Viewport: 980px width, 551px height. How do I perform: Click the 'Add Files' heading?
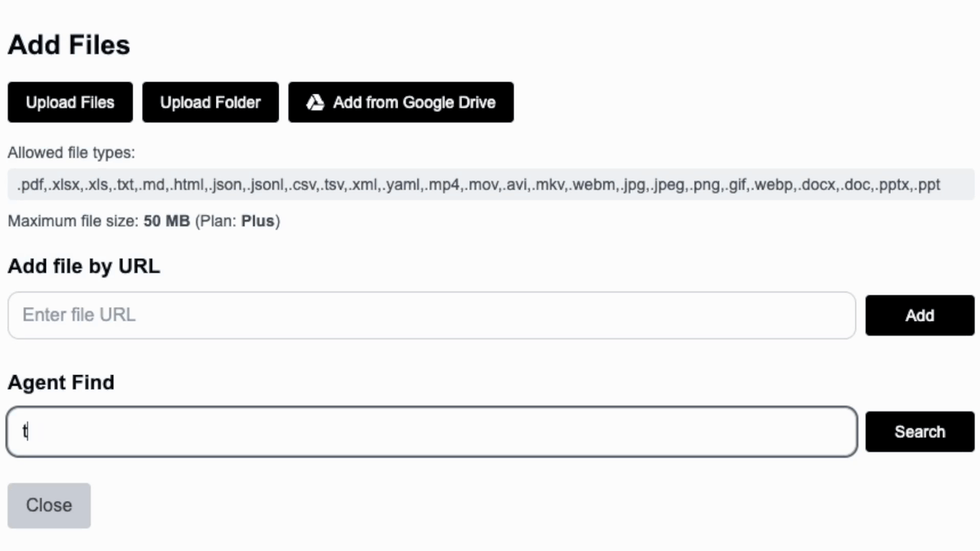[x=69, y=44]
